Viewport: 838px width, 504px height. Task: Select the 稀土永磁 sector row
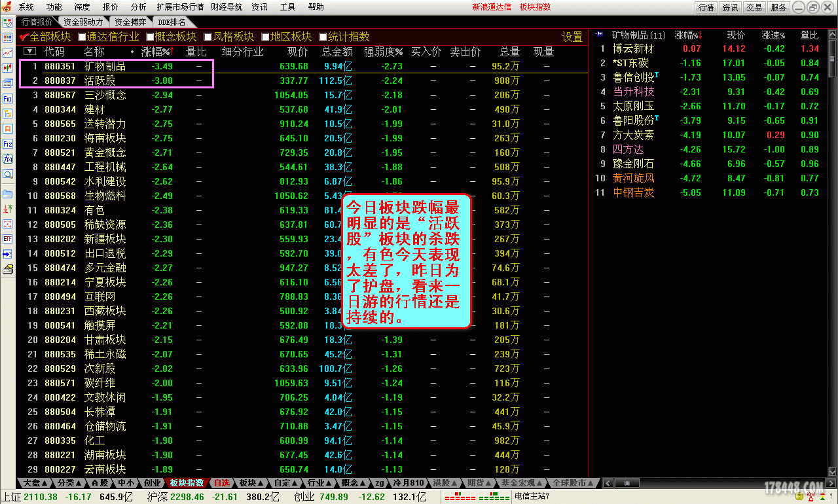pyautogui.click(x=302, y=354)
